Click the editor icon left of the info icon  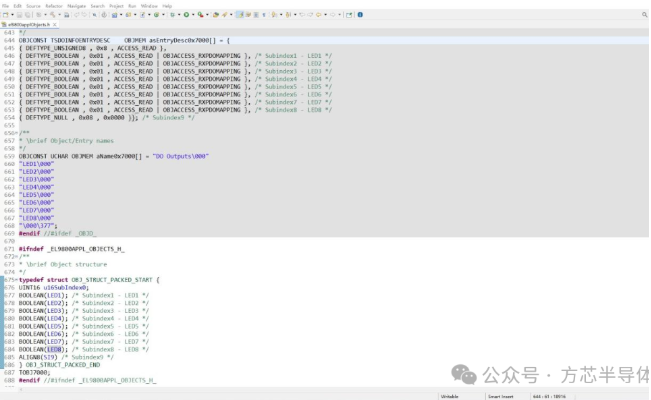[349, 15]
